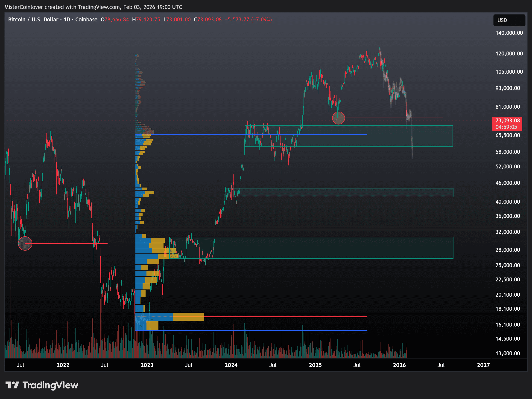Click the 1D interval in chart legend
This screenshot has height=399, width=532.
tap(67, 20)
